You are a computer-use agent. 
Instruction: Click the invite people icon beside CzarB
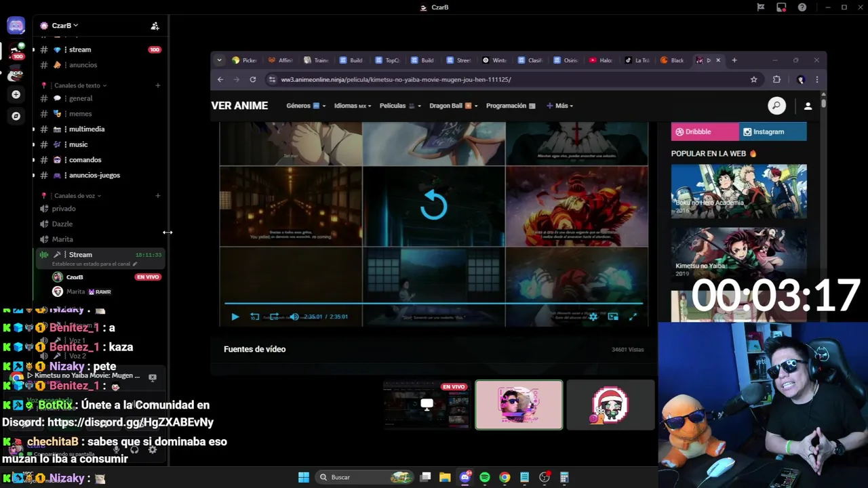[155, 26]
